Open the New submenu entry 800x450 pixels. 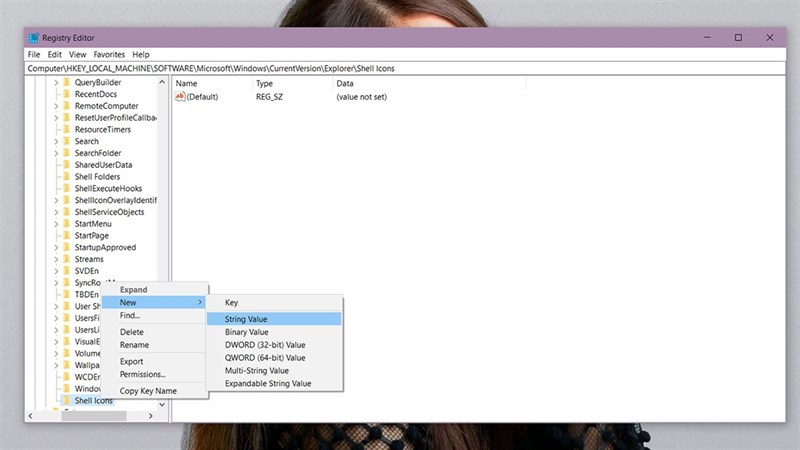tap(154, 303)
